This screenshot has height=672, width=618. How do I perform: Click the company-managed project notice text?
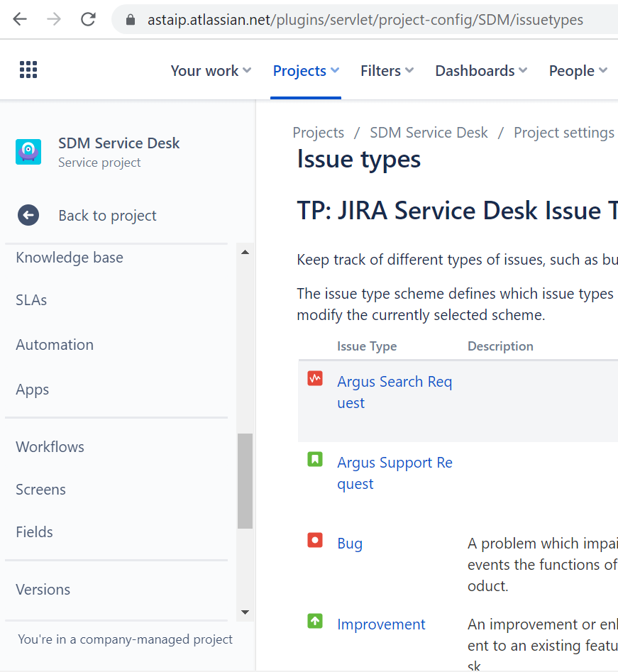[125, 639]
